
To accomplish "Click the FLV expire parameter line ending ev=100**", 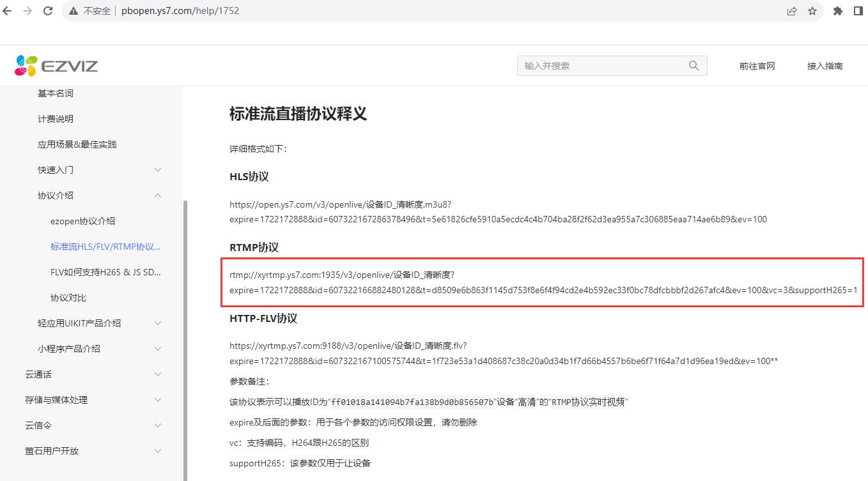I will click(x=504, y=362).
